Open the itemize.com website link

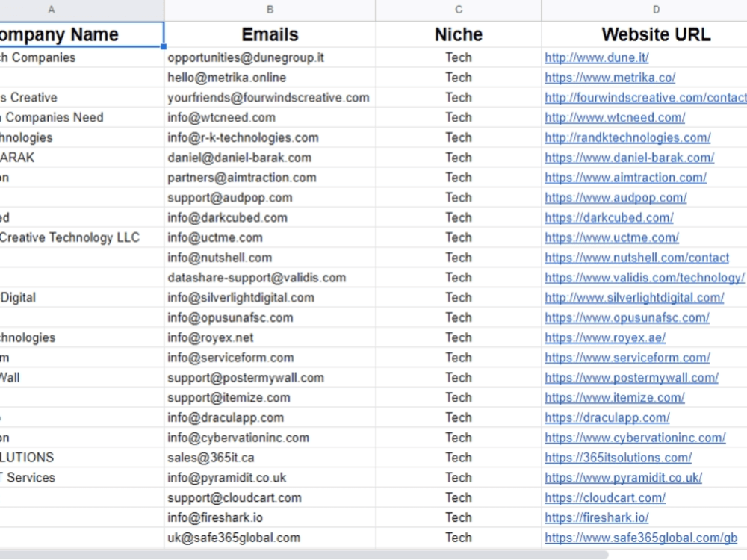615,398
